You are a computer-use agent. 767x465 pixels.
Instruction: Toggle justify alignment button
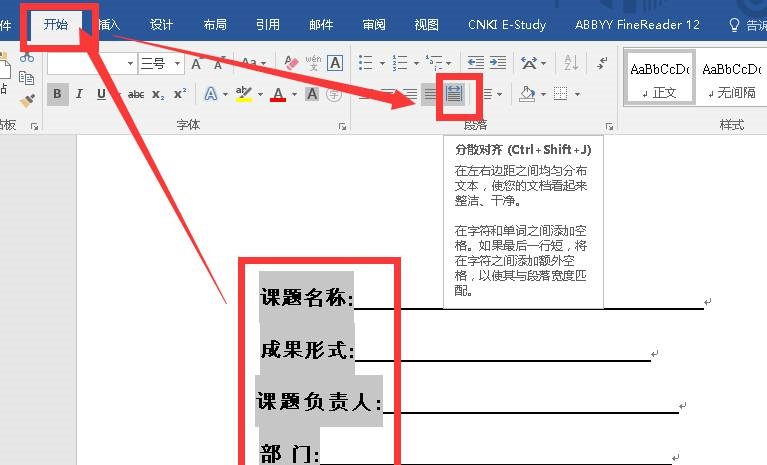pyautogui.click(x=430, y=93)
